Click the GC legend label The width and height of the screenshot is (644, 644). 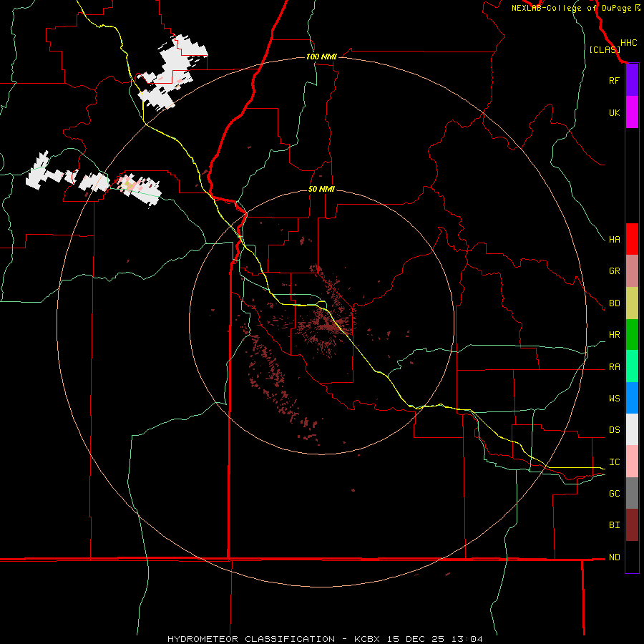coord(614,493)
